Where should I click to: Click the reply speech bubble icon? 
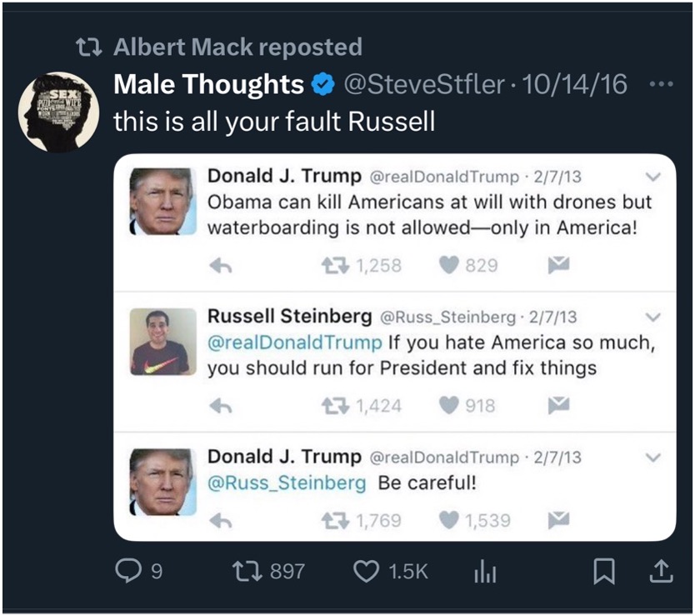(x=127, y=571)
